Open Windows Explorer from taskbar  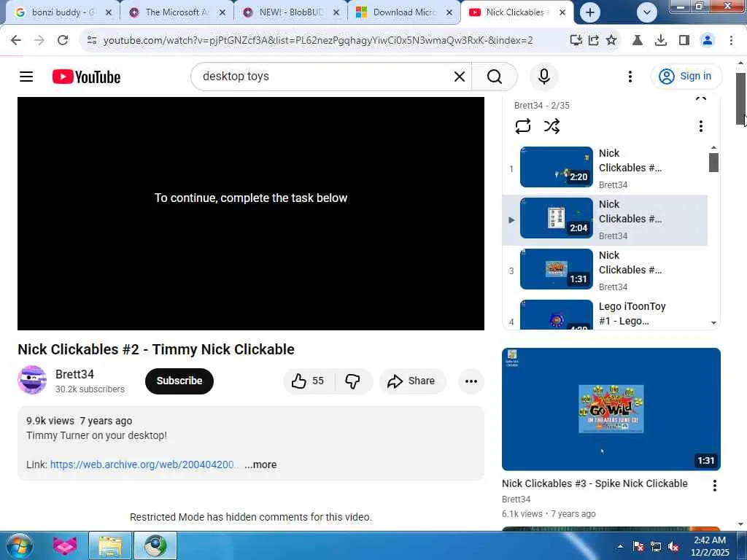pos(110,545)
